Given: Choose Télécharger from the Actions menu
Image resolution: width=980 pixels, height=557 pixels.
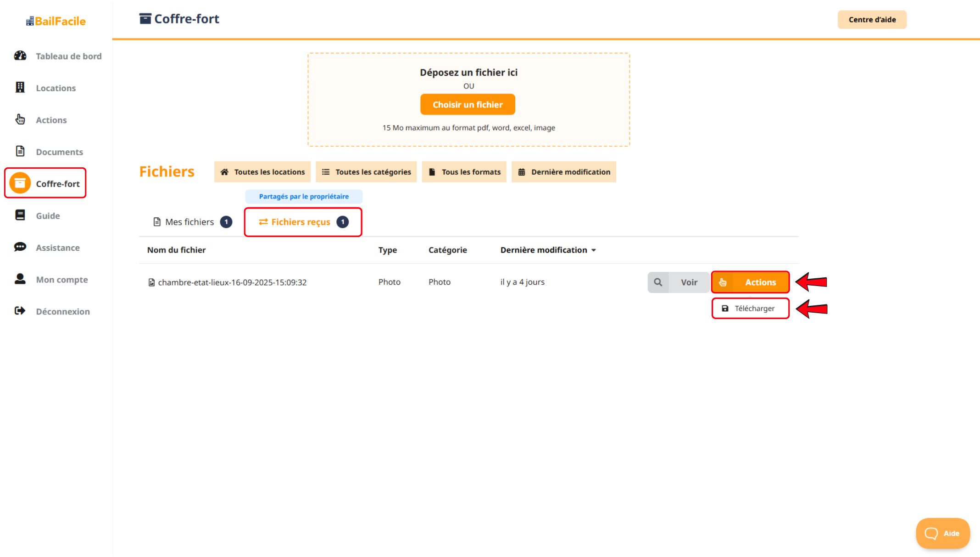Looking at the screenshot, I should (750, 309).
